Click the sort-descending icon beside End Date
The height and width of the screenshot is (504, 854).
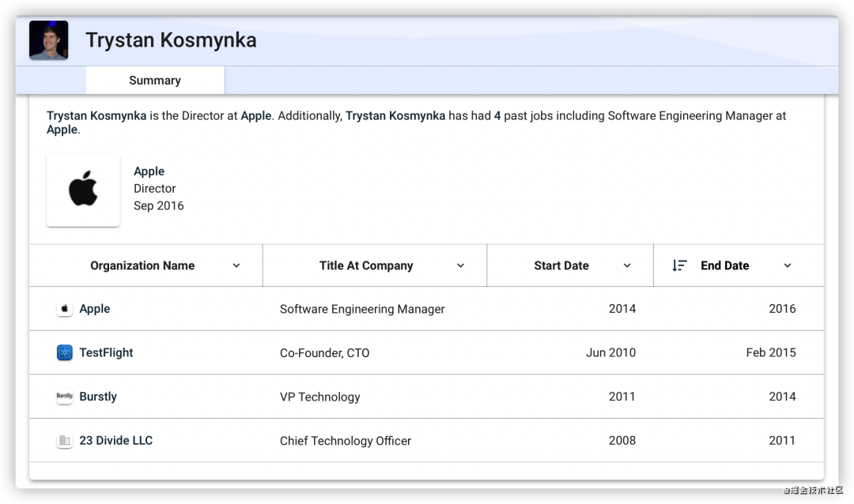pos(679,265)
